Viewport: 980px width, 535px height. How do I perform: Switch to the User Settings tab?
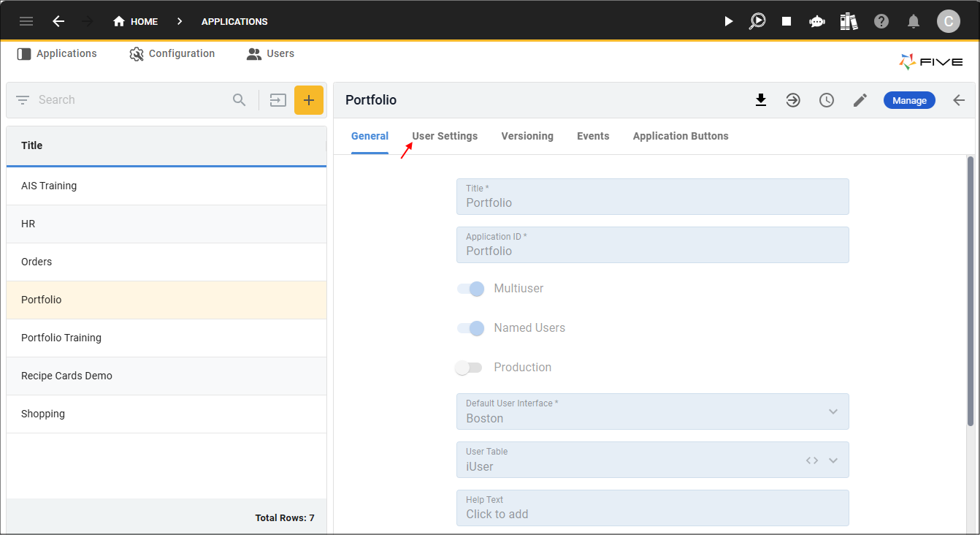click(445, 136)
